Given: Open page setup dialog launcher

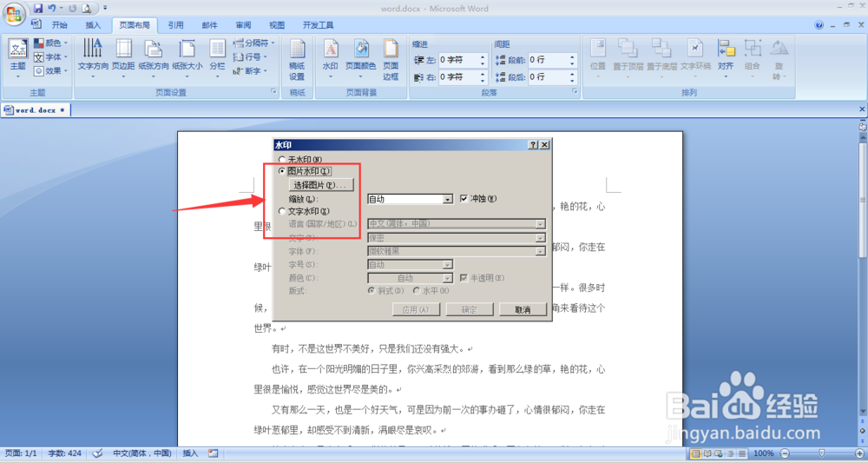Looking at the screenshot, I should click(273, 91).
